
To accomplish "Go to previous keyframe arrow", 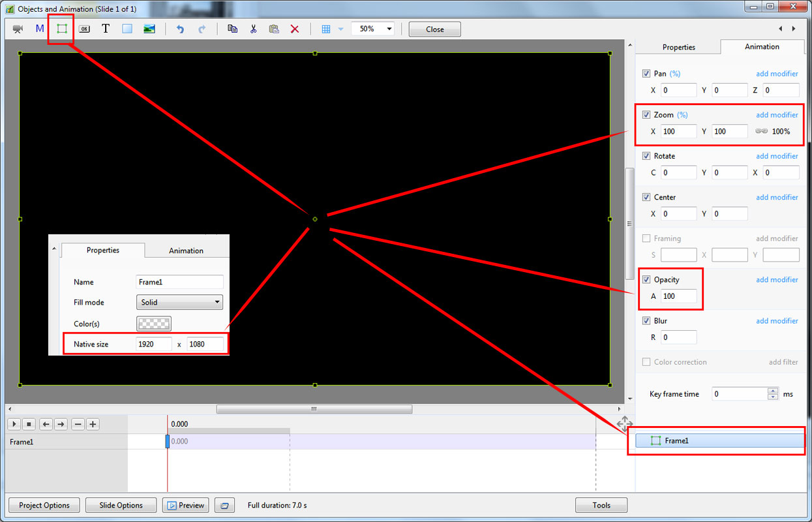I will click(x=46, y=424).
